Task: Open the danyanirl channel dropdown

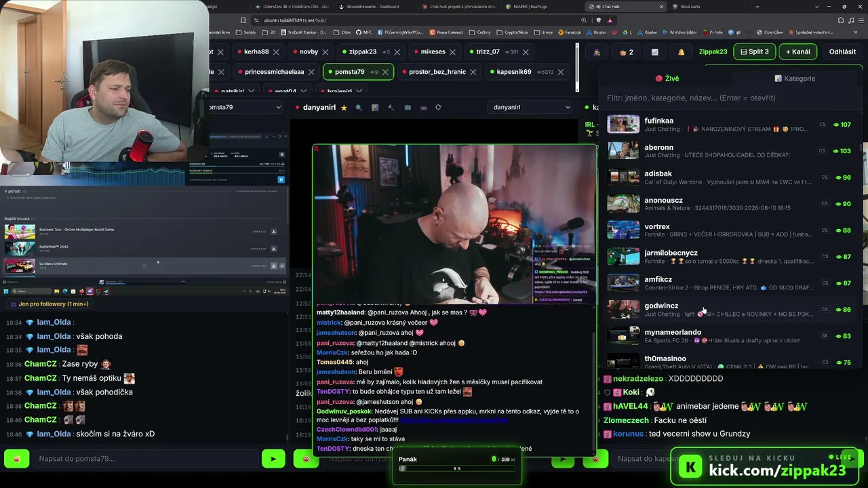Action: pos(531,107)
